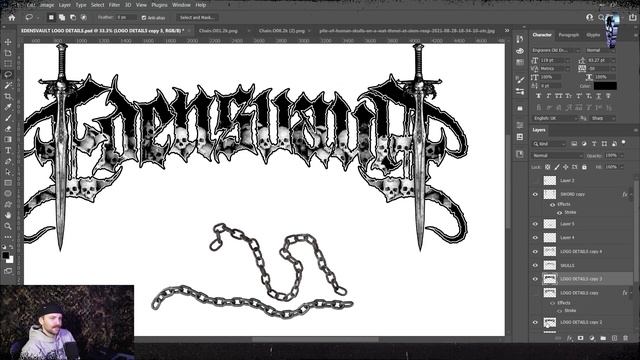Hide the LOGO DETAILS copy 3 layer
Screen dimensions: 640x360
[535, 279]
